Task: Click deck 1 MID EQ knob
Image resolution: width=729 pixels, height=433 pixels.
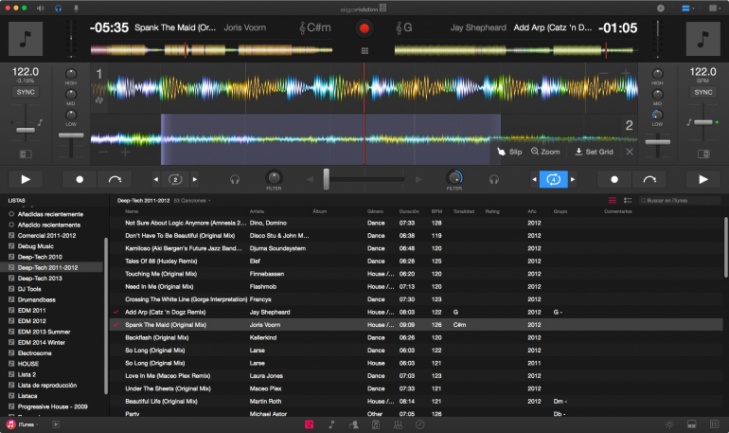Action: click(71, 94)
